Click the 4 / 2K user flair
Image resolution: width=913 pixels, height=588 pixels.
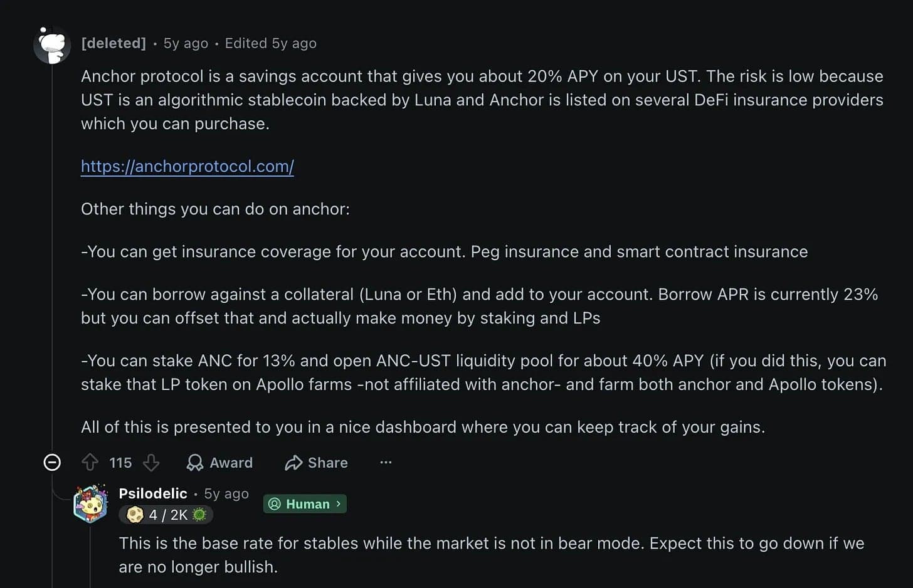[166, 515]
